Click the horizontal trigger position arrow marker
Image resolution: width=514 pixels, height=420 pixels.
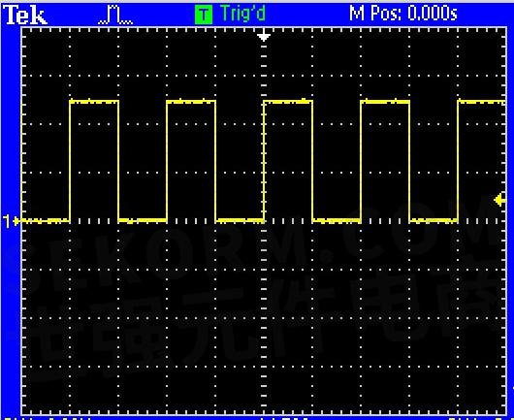coord(264,37)
